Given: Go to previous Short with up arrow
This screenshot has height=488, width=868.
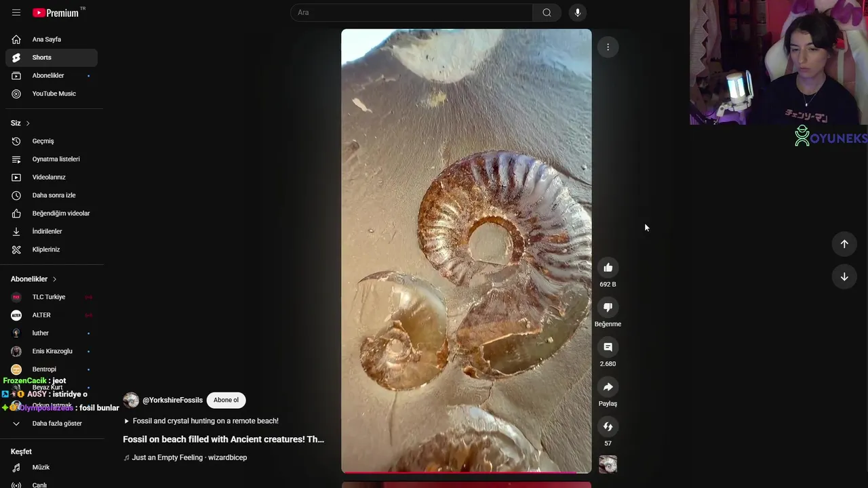Looking at the screenshot, I should (x=844, y=244).
